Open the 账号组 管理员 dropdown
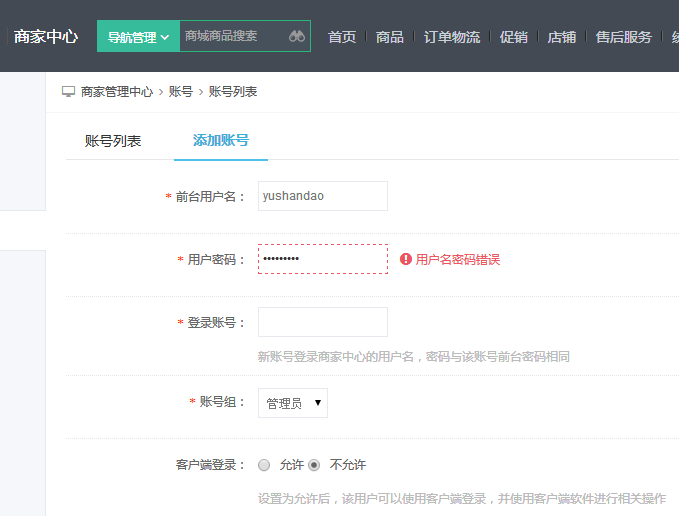The height and width of the screenshot is (516, 679). pyautogui.click(x=293, y=403)
